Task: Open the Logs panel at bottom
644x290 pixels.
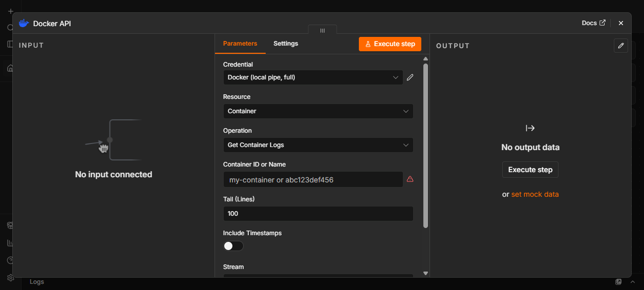Action: coord(37,282)
